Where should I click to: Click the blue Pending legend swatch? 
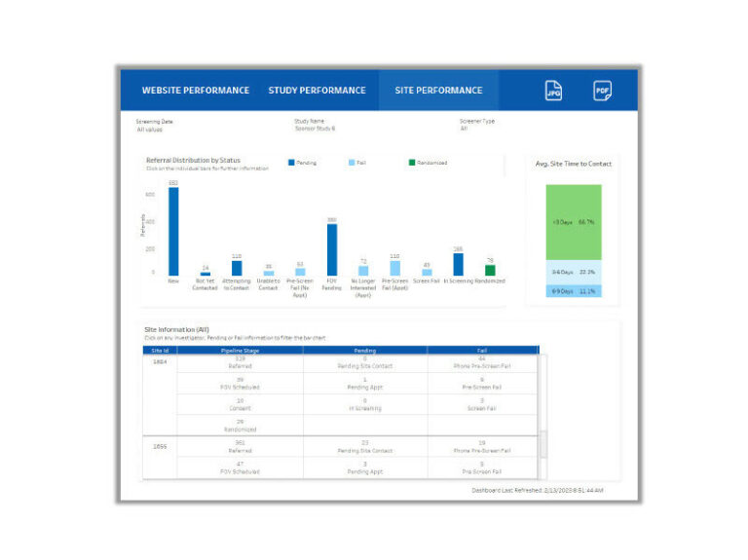pos(290,163)
